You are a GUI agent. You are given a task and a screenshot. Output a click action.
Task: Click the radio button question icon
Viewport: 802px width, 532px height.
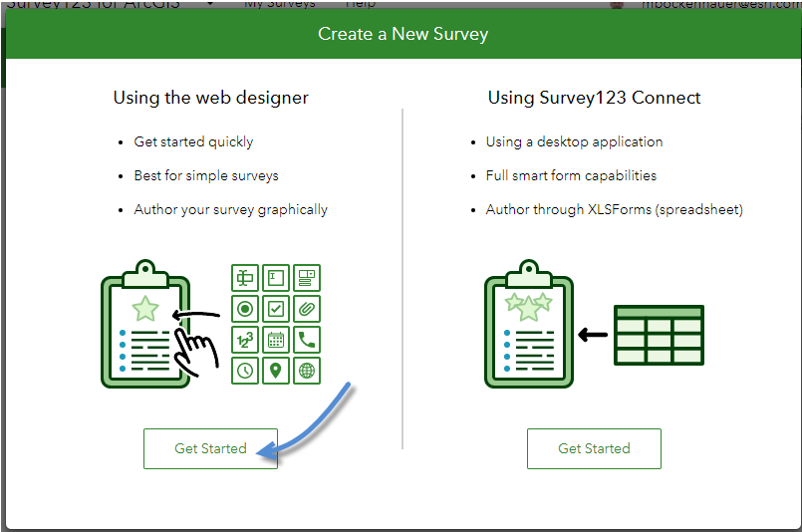245,309
